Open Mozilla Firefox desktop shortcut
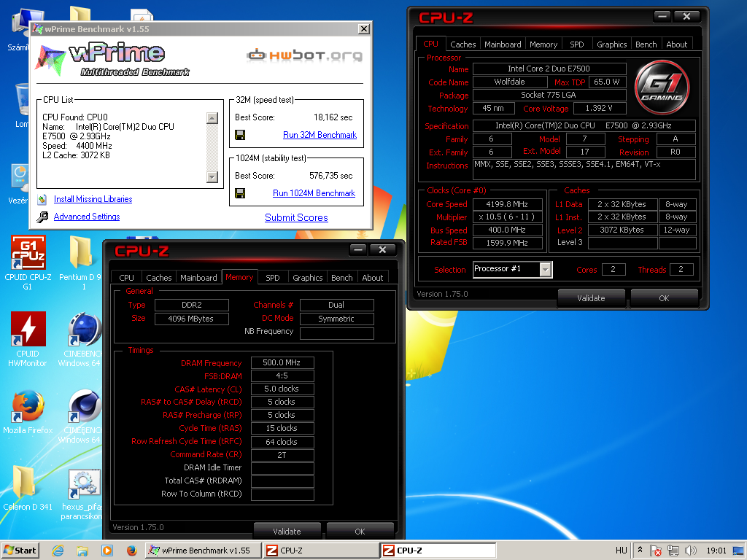 pos(28,405)
